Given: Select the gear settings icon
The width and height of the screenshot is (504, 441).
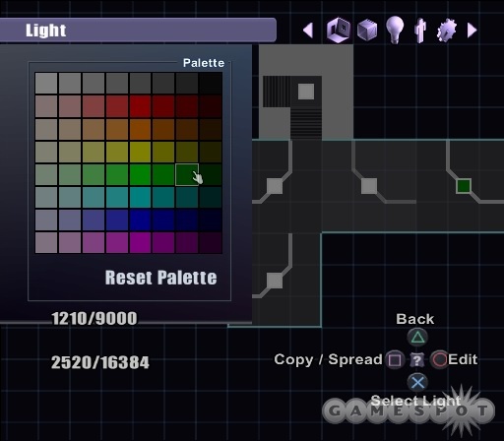Looking at the screenshot, I should pyautogui.click(x=447, y=31).
